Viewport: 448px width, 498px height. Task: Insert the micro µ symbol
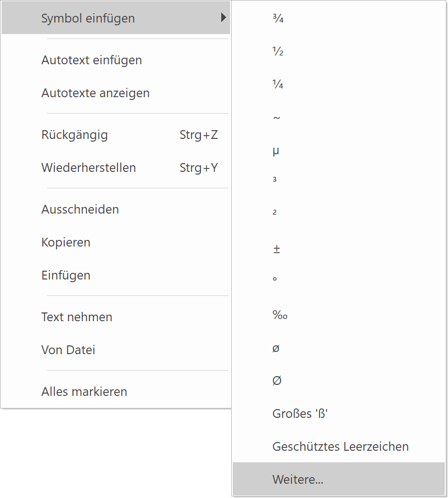click(x=276, y=150)
